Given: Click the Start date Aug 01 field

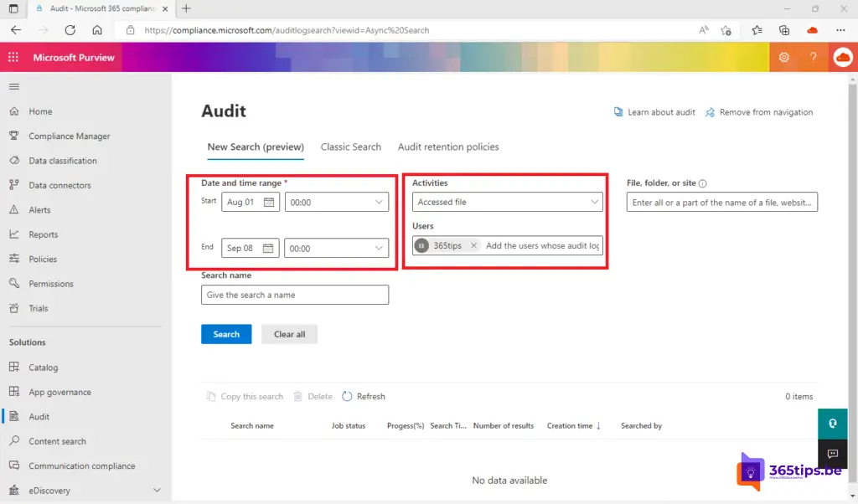Looking at the screenshot, I should 251,203.
